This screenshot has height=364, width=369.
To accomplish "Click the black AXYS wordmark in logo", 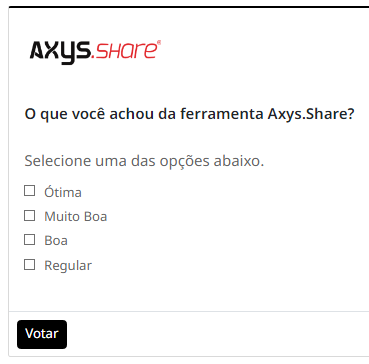I will coord(60,53).
